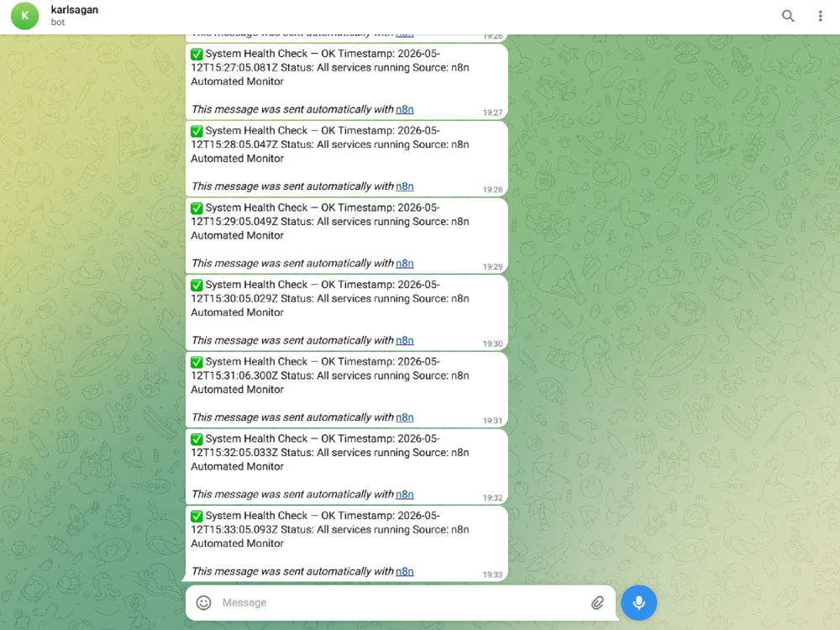Click the green checkmark in the 15:28:05.047Z message
The image size is (840, 630).
pyautogui.click(x=197, y=131)
